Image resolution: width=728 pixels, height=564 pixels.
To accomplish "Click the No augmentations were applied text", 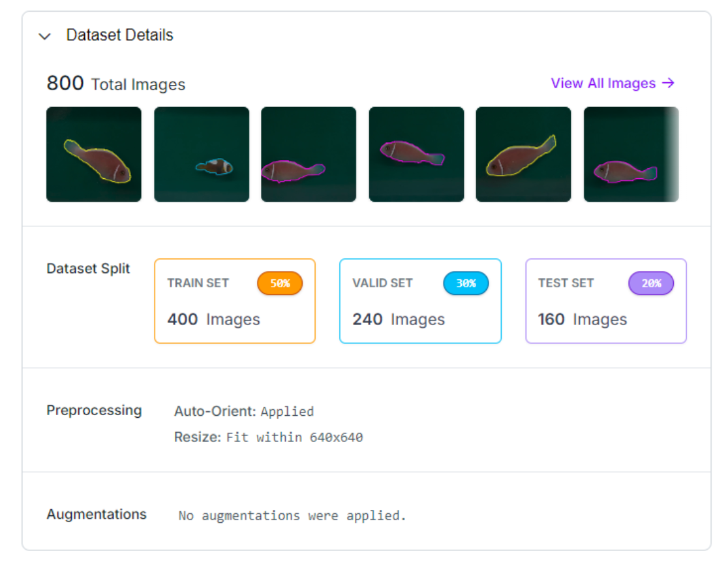I will point(292,516).
